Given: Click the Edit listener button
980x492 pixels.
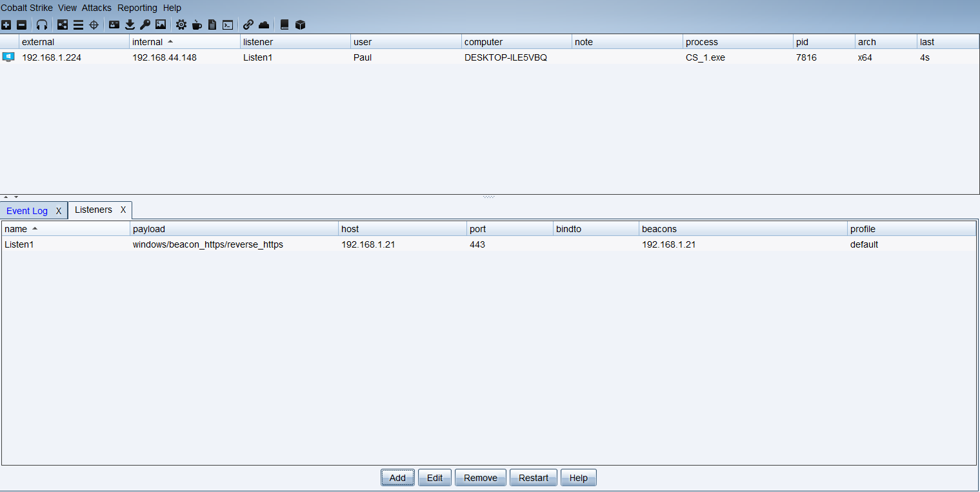Looking at the screenshot, I should (x=435, y=478).
